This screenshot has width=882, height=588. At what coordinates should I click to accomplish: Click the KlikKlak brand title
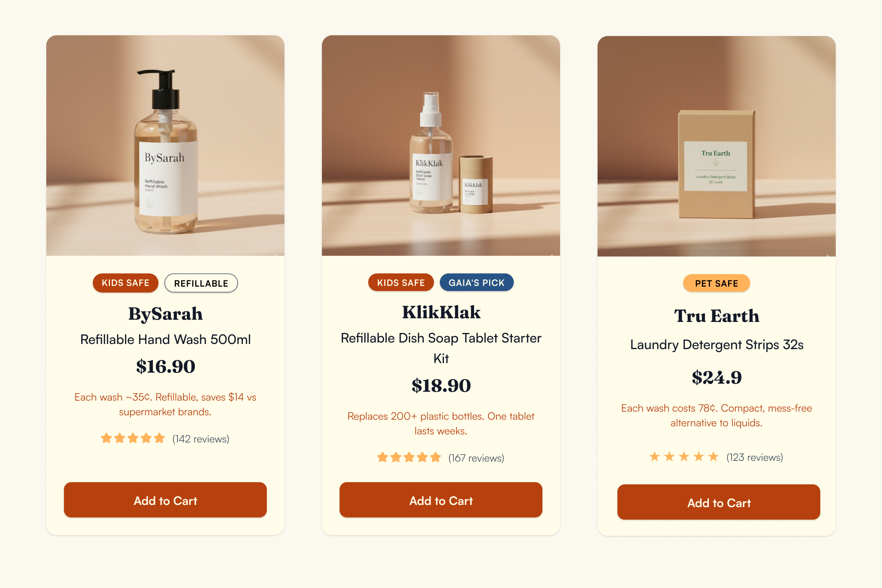[441, 312]
